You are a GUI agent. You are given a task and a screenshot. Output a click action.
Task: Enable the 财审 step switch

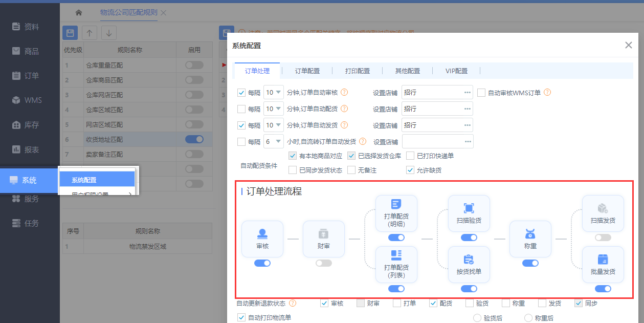click(324, 263)
